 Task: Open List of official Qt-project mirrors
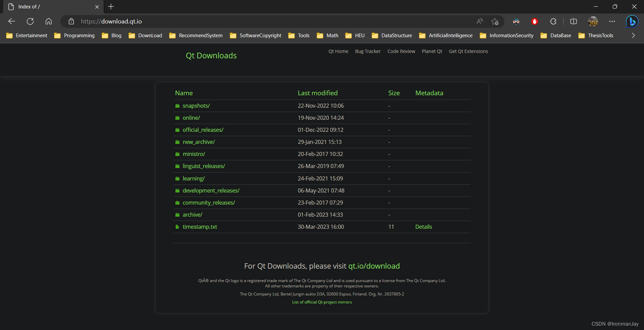pos(322,302)
